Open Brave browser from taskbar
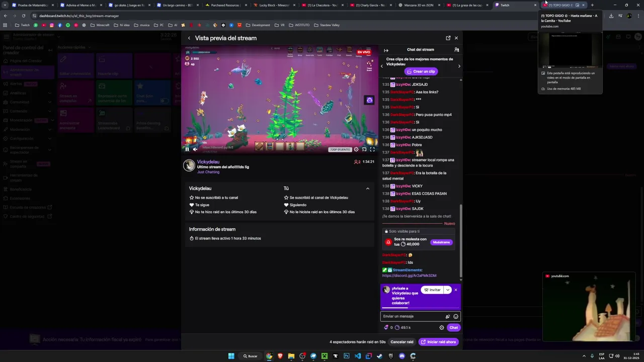 (x=280, y=356)
